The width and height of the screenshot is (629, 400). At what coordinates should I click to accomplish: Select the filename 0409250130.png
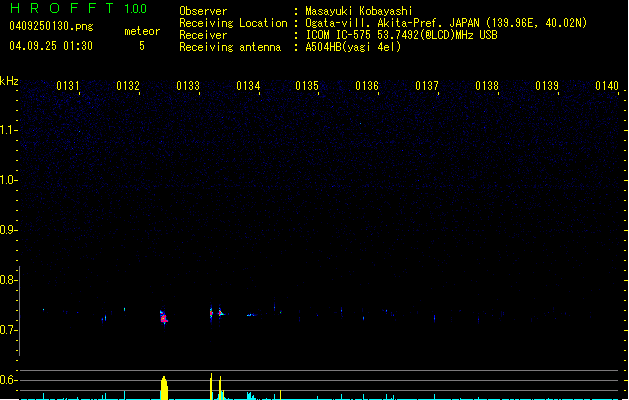pyautogui.click(x=51, y=26)
